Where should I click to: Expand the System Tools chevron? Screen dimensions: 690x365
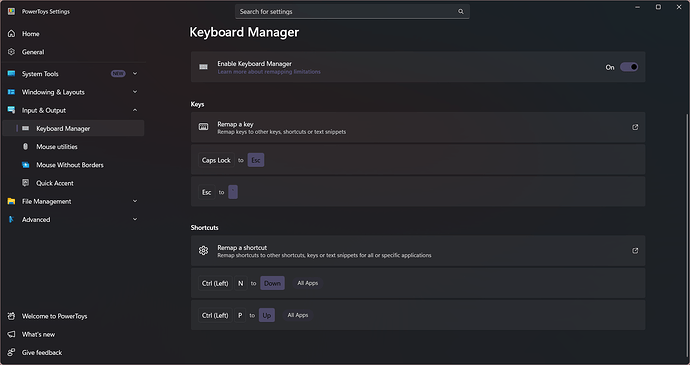[135, 74]
